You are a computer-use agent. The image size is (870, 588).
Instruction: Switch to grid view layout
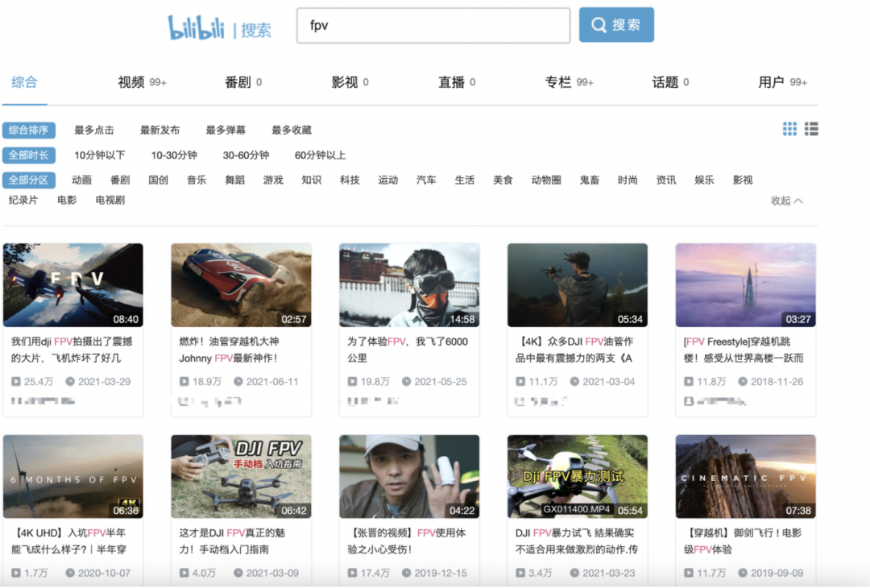[789, 128]
